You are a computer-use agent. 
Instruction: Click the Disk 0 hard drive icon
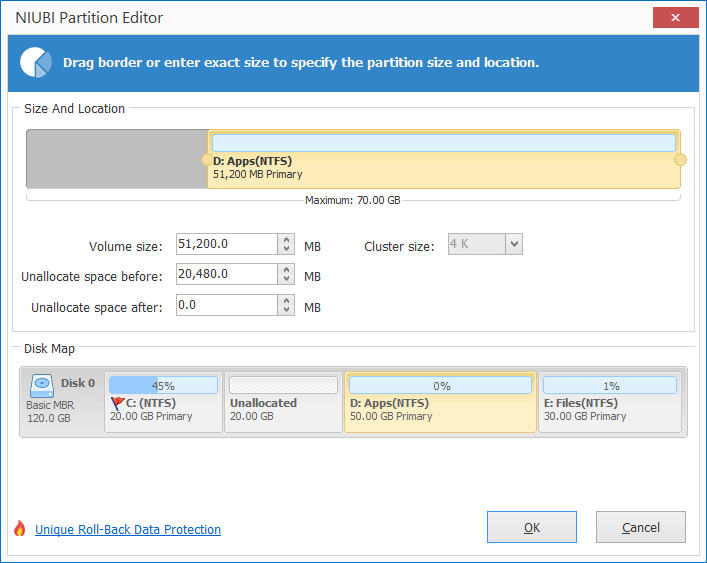click(42, 386)
